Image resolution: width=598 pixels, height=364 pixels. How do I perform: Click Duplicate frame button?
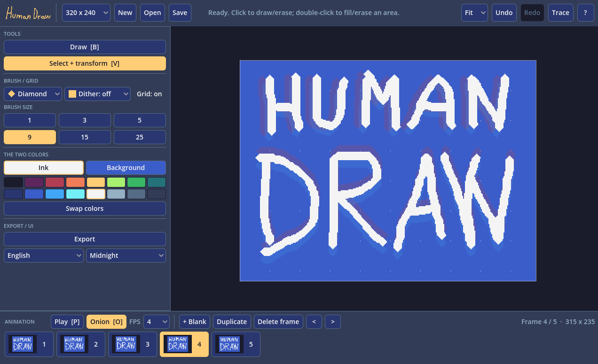click(x=232, y=322)
